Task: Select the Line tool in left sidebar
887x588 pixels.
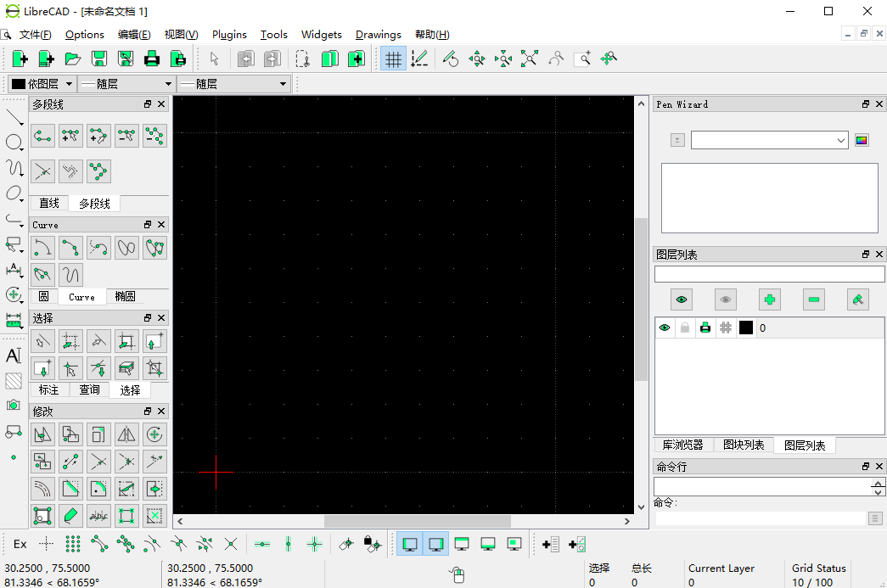Action: 14,116
